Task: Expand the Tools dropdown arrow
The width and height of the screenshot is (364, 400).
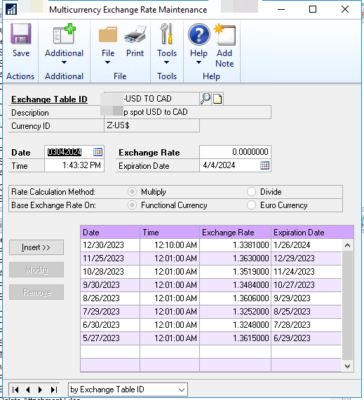Action: [167, 62]
